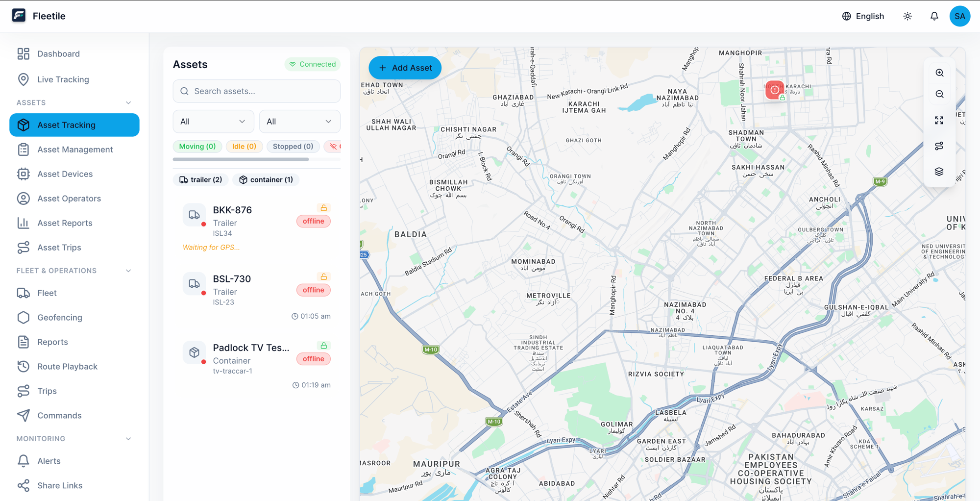Click the Commands paper-plane icon

pyautogui.click(x=23, y=416)
